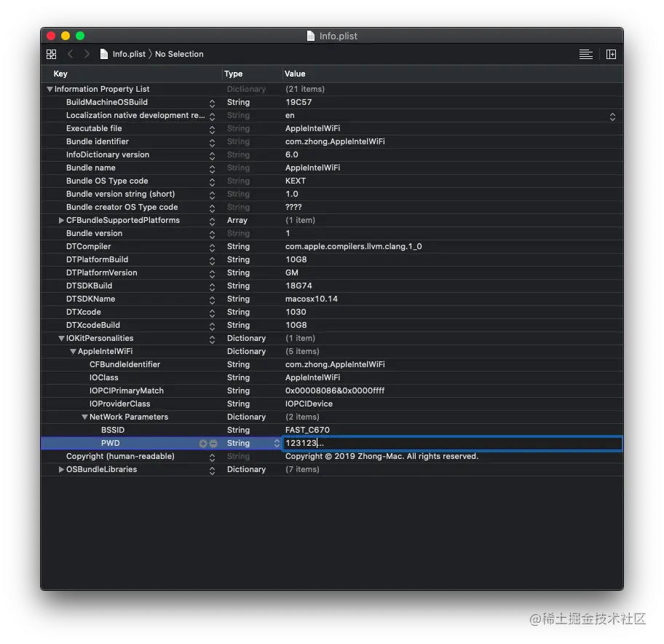
Task: Open value popup for Localization 'en'
Action: tap(612, 117)
